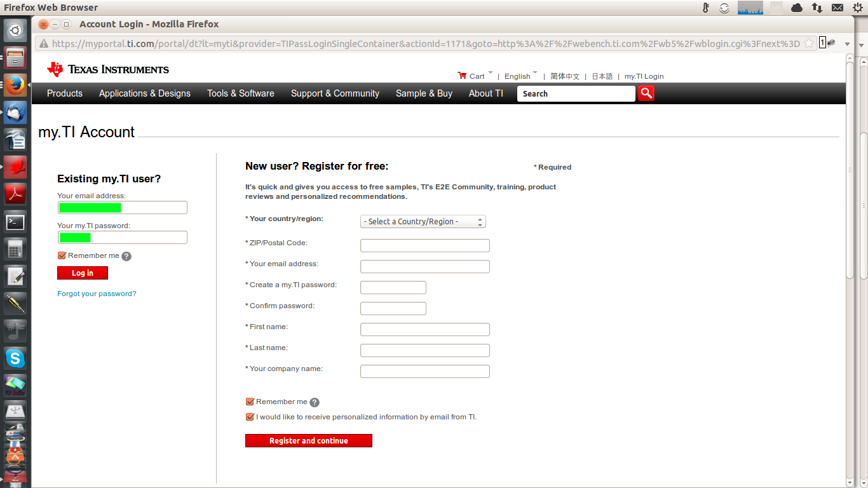868x488 pixels.
Task: Click the temperature indicator in top panel
Action: [705, 8]
